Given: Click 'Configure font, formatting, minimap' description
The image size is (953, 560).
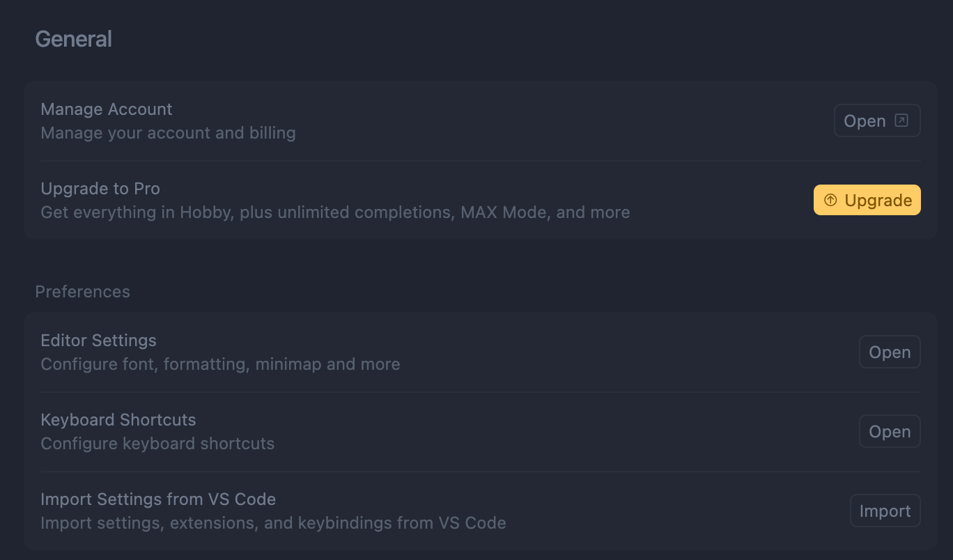Looking at the screenshot, I should [x=221, y=364].
